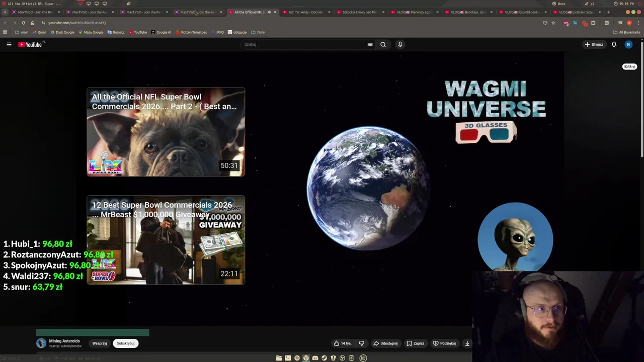
Task: Click the browser back arrow
Action: point(6,23)
